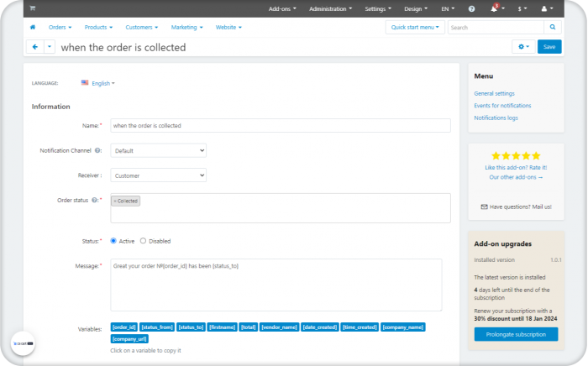
Task: Open the help question mark icon
Action: [x=471, y=8]
